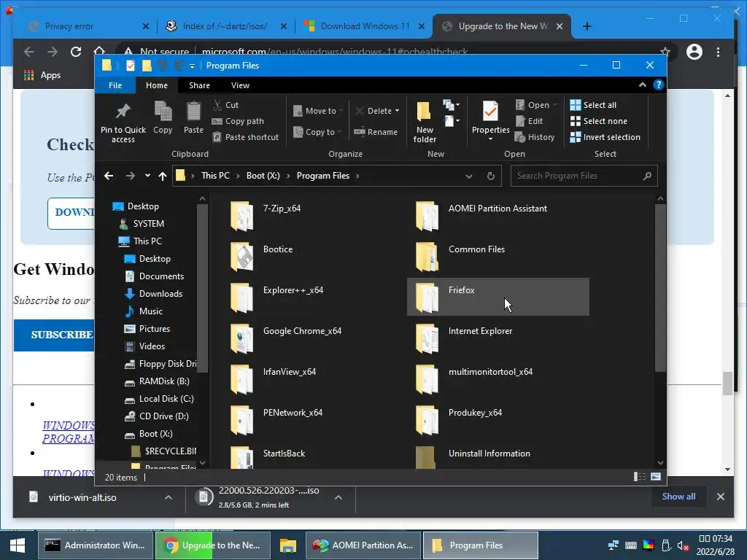Click the Explorer file list vertical scrollbar

click(660, 287)
